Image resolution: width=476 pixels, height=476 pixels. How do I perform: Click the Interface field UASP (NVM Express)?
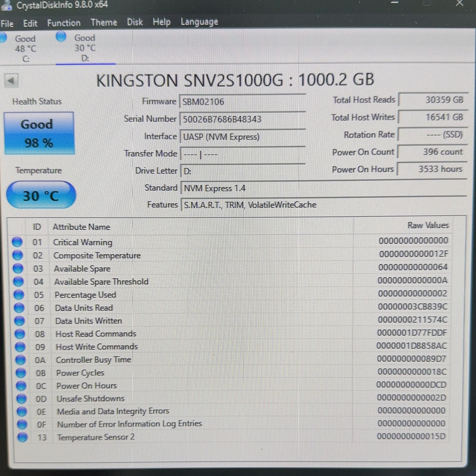click(x=242, y=137)
